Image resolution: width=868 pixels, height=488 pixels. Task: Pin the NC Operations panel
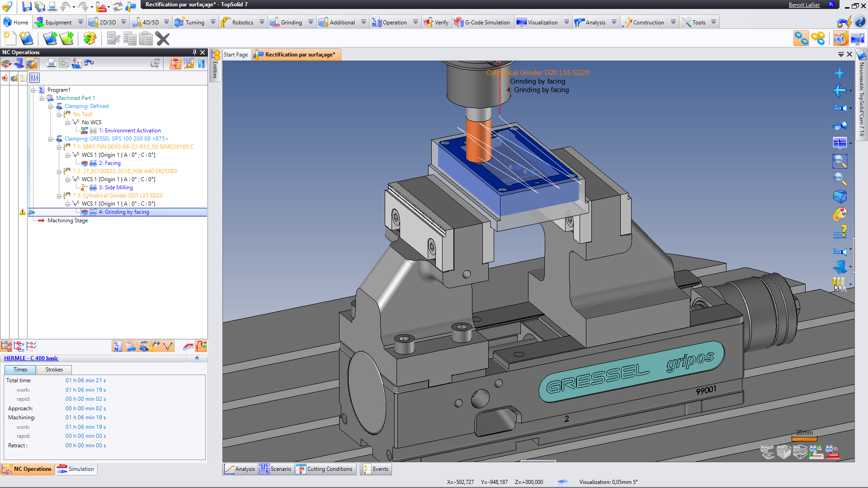[194, 52]
